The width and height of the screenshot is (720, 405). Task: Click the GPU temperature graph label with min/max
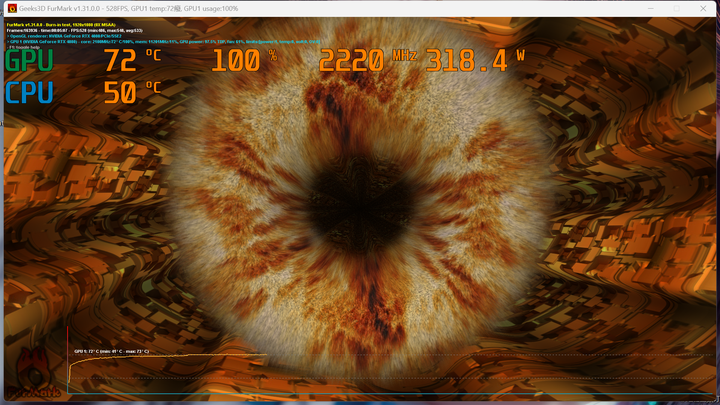[x=112, y=351]
